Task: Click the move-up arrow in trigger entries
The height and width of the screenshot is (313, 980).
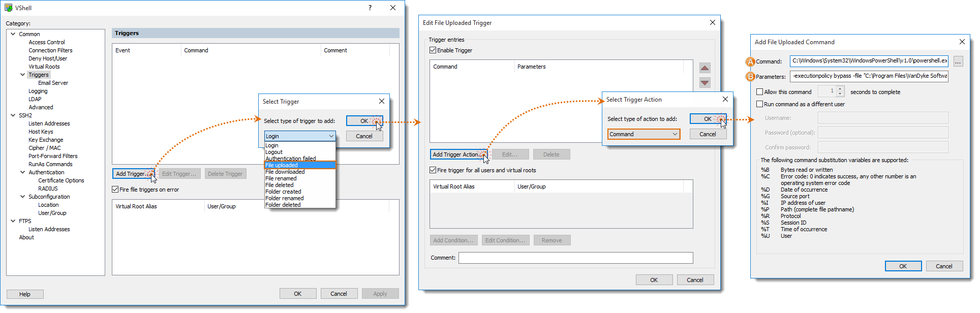Action: pyautogui.click(x=705, y=68)
